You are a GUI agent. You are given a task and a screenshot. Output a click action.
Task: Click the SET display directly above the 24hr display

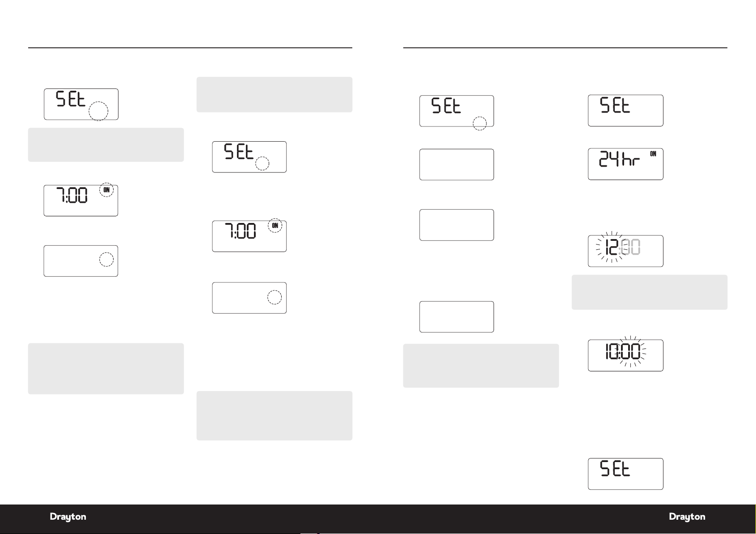625,110
